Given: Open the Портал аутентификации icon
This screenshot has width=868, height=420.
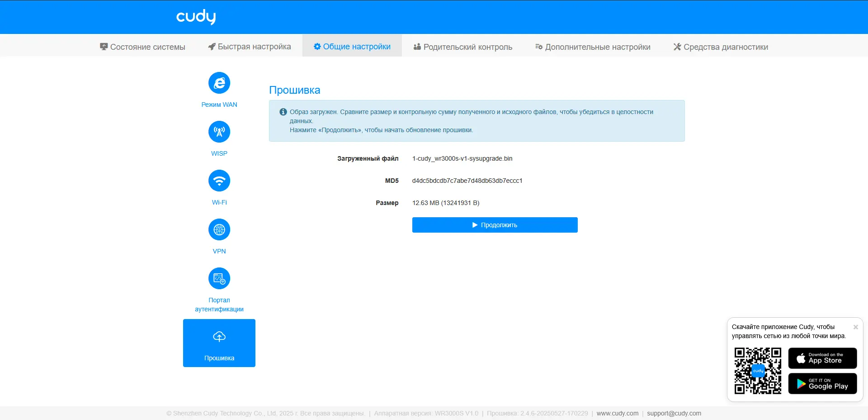Looking at the screenshot, I should pyautogui.click(x=219, y=279).
